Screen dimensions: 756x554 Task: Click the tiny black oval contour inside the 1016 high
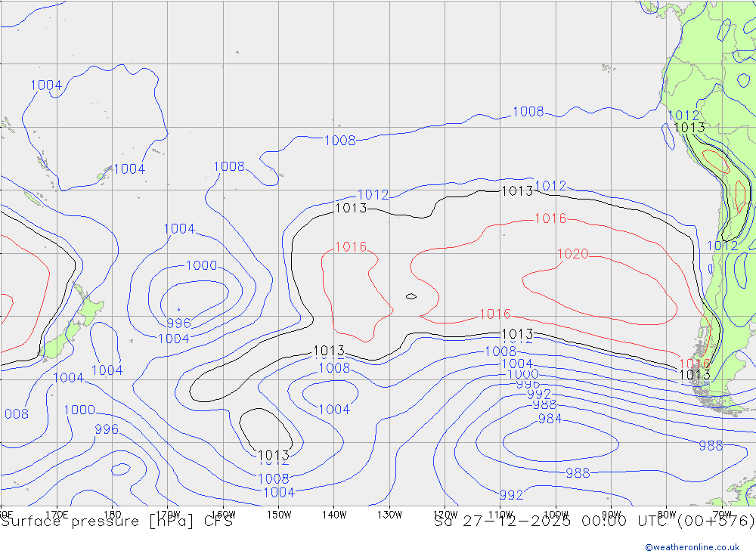pyautogui.click(x=411, y=296)
